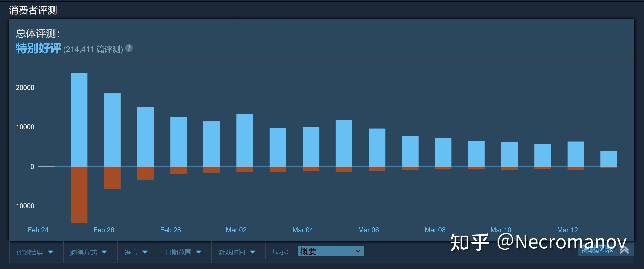Click the blue bar above Mar 08
Viewport: 644px width, 269px height.
click(x=443, y=152)
